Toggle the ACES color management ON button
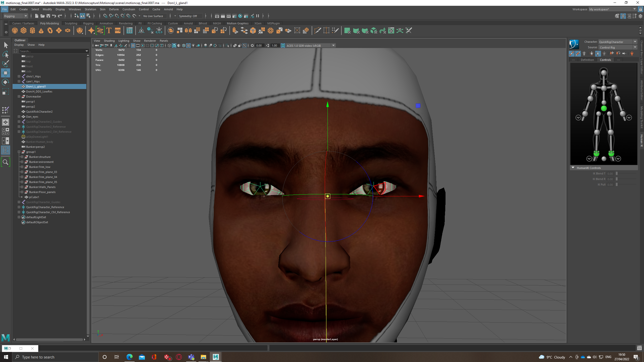 (x=283, y=46)
